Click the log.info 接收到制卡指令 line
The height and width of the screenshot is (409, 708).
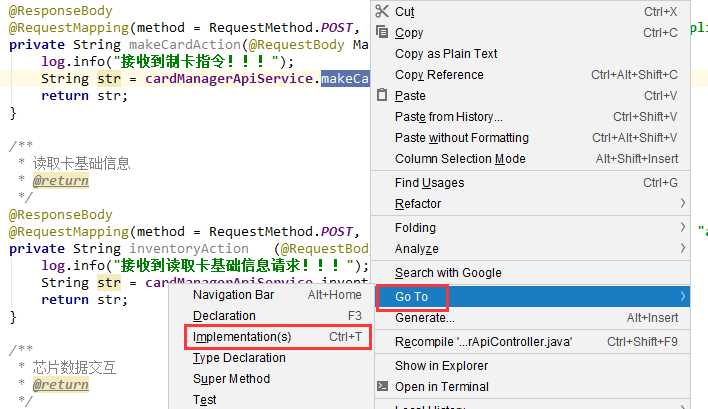pyautogui.click(x=168, y=61)
